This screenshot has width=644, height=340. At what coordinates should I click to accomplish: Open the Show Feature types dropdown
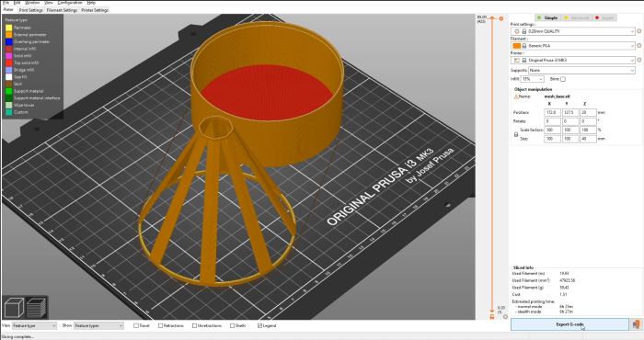tap(98, 325)
